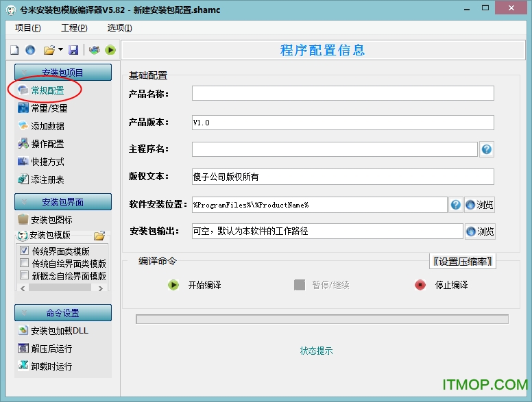The height and width of the screenshot is (402, 532).
Task: Open 安装包加载DLL settings
Action: [x=59, y=331]
